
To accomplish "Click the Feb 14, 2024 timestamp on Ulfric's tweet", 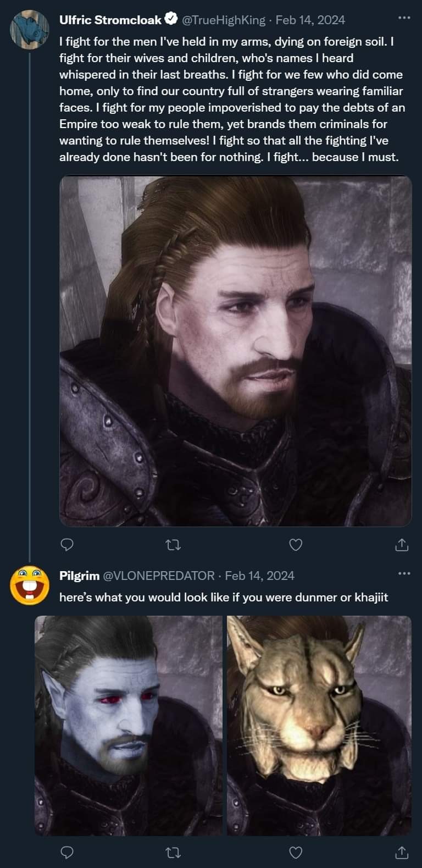I will tap(309, 20).
